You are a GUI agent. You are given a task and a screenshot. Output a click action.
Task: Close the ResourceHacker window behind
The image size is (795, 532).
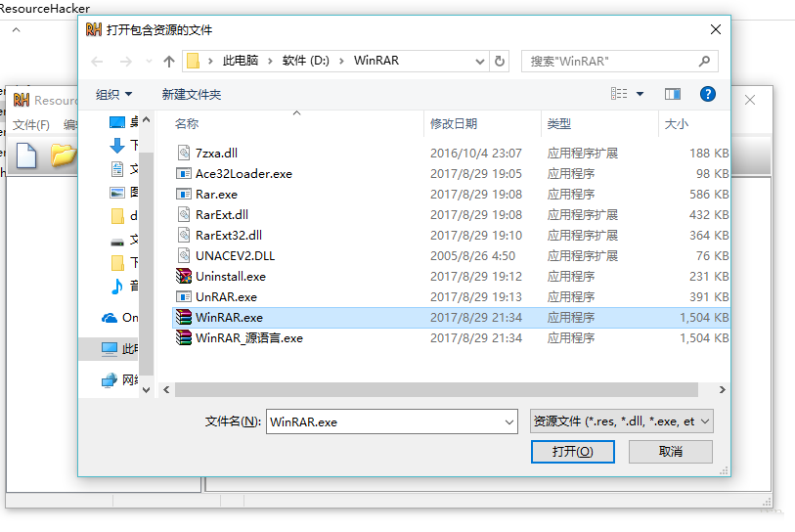tap(750, 100)
